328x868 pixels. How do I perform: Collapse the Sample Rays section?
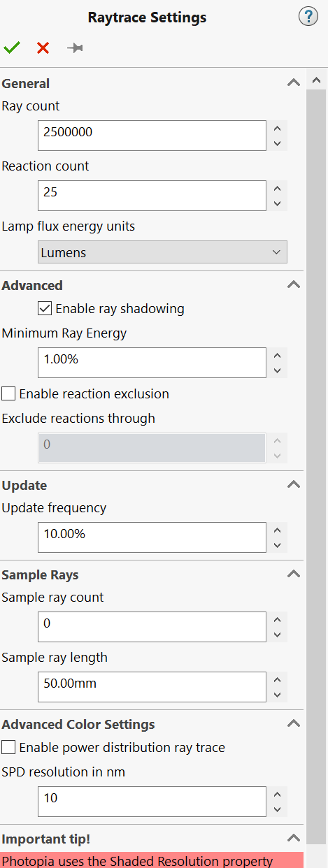pyautogui.click(x=294, y=574)
